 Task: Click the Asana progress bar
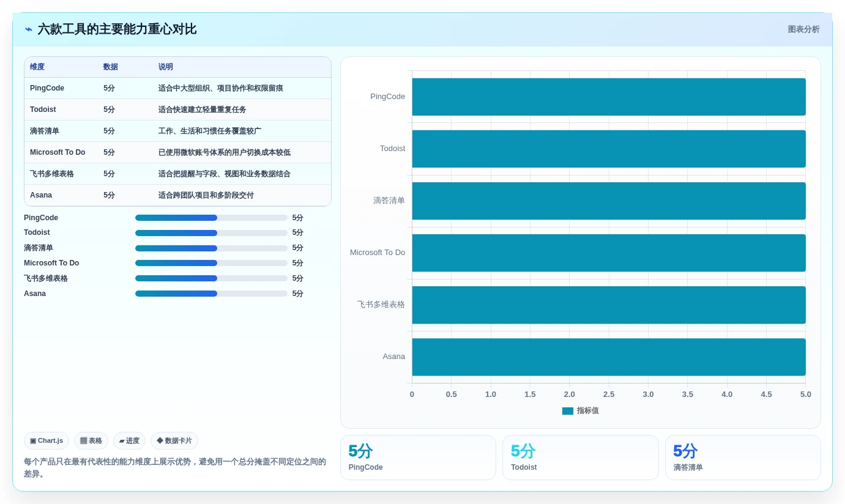211,294
